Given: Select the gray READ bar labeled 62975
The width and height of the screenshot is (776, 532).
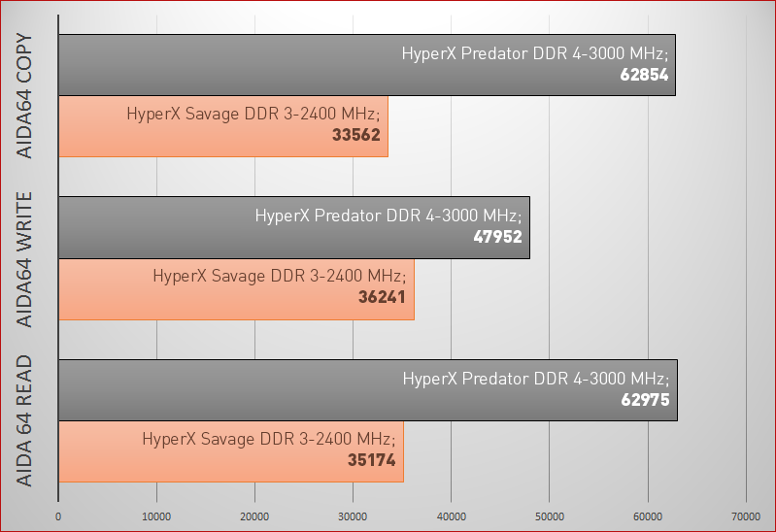Looking at the screenshot, I should pos(368,390).
